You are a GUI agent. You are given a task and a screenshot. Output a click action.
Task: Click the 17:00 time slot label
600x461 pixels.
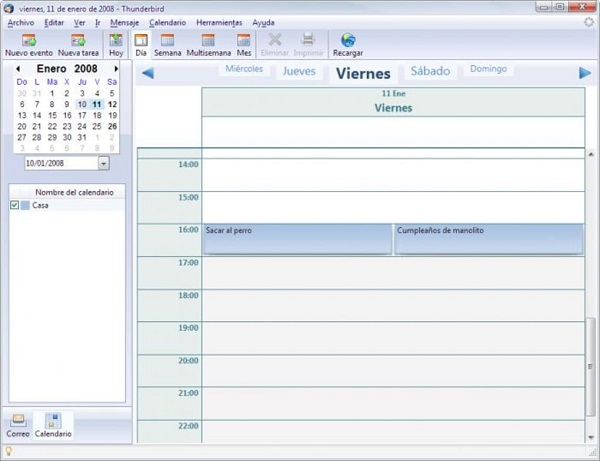click(188, 262)
